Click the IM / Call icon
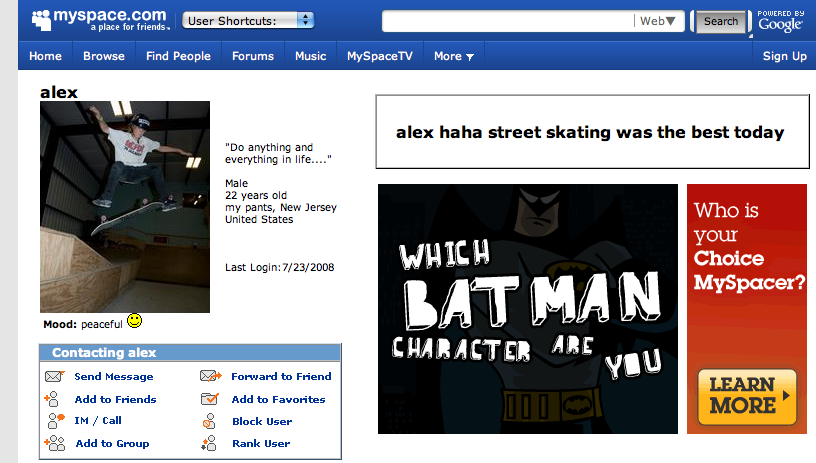This screenshot has height=463, width=816. (x=54, y=421)
